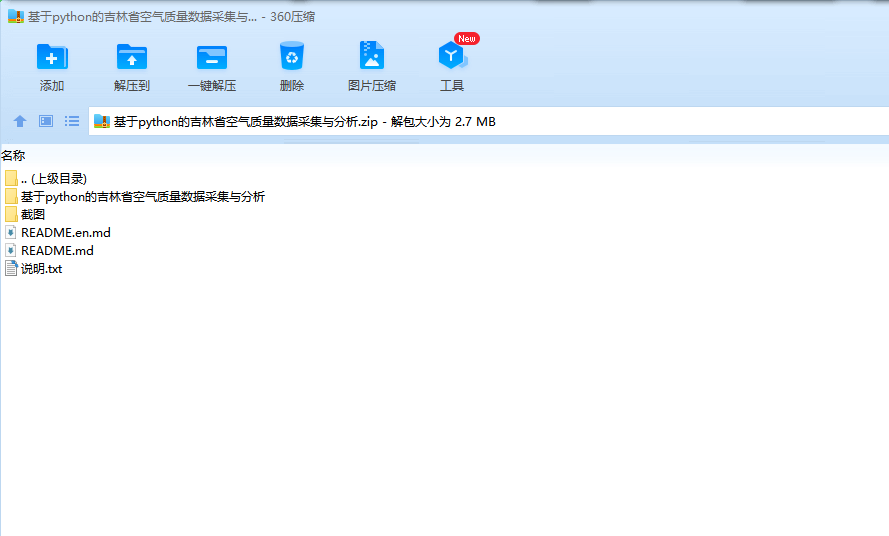This screenshot has width=889, height=536.
Task: Switch to list view mode
Action: [71, 121]
